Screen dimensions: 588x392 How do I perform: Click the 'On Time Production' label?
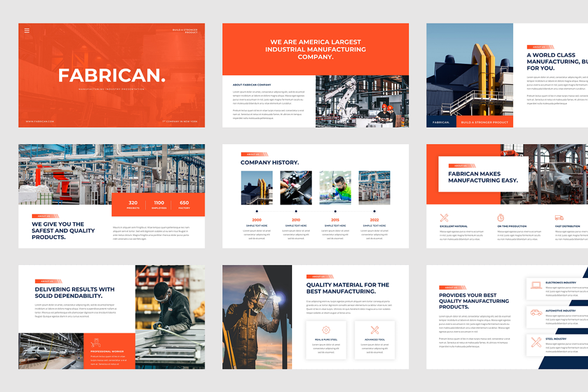click(x=512, y=226)
